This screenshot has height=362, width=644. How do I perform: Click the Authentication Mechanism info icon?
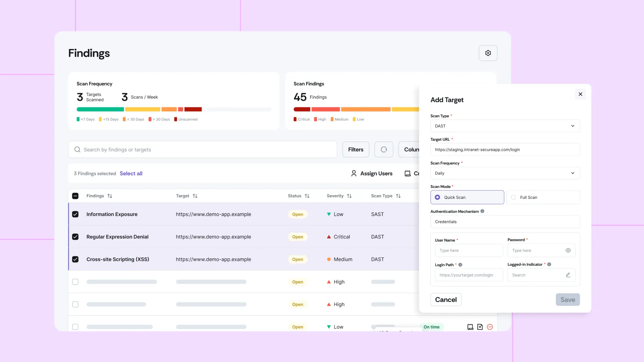point(482,211)
